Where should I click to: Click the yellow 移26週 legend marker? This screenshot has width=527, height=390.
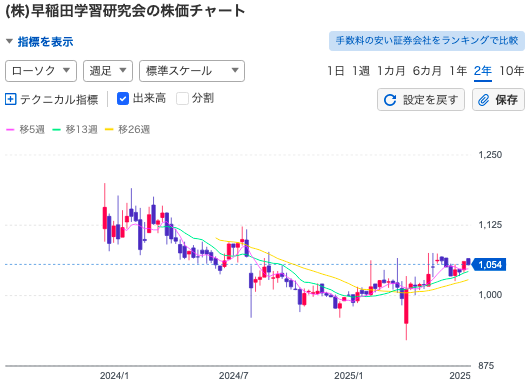click(x=109, y=129)
